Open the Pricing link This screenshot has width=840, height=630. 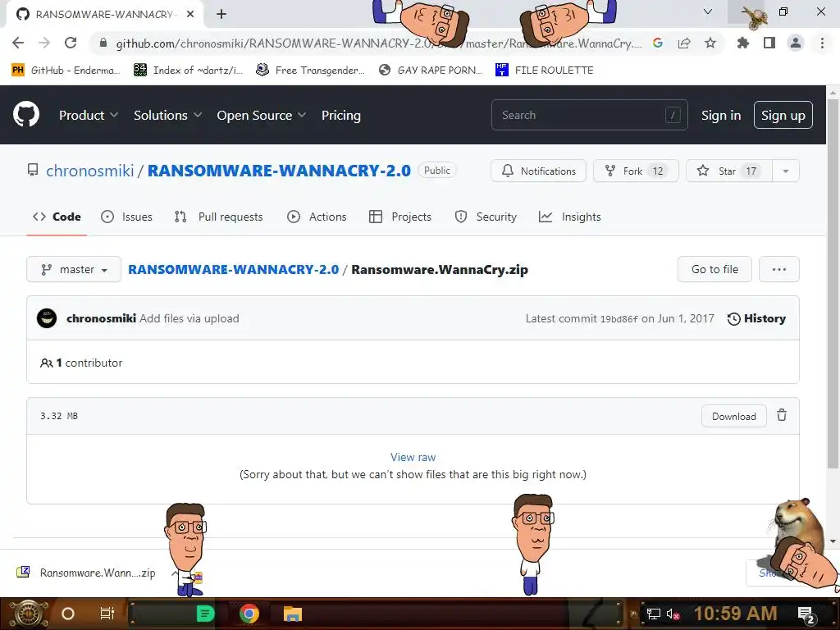pos(340,115)
